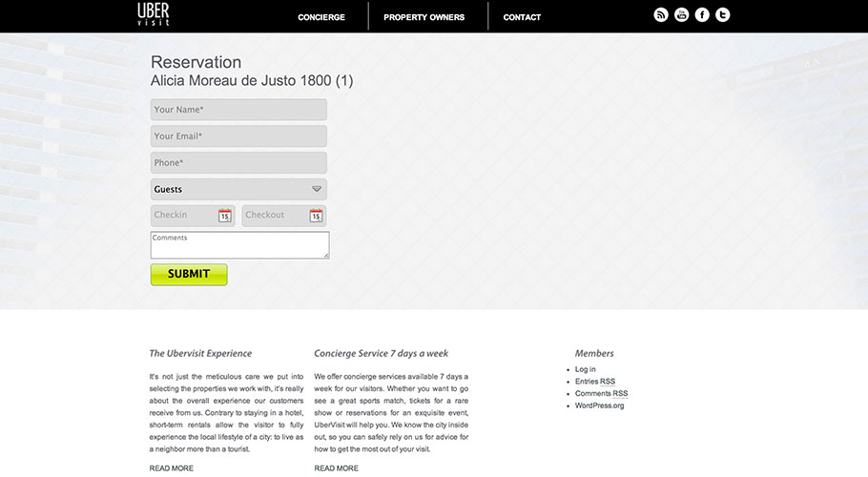Visit the WordPress.org link
The height and width of the screenshot is (477, 868).
pos(600,405)
